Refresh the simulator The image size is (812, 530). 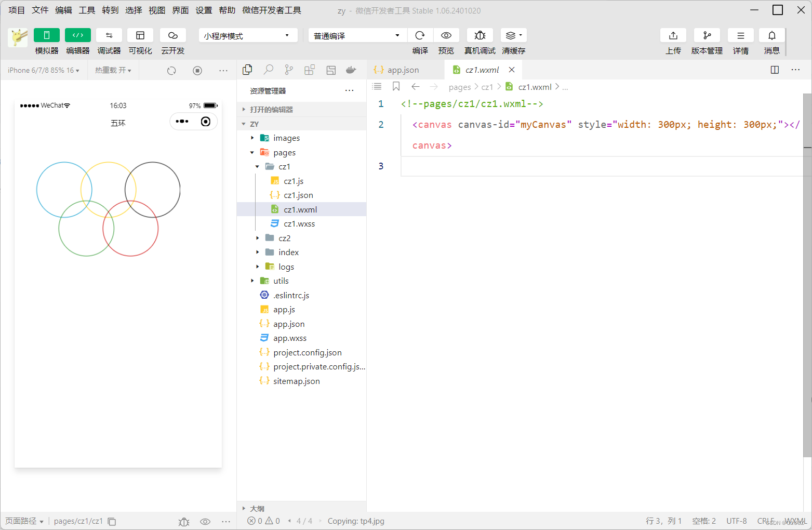[171, 71]
